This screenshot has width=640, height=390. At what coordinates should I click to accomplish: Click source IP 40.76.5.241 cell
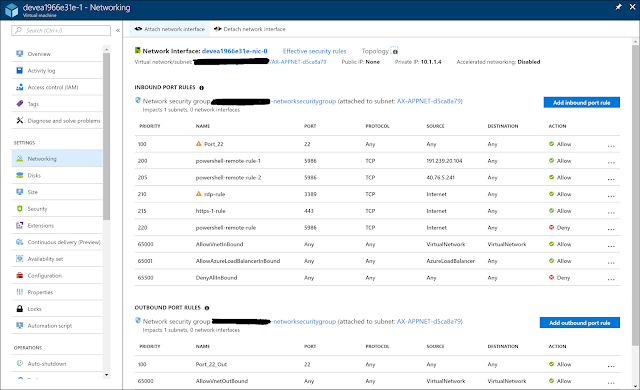[x=440, y=177]
